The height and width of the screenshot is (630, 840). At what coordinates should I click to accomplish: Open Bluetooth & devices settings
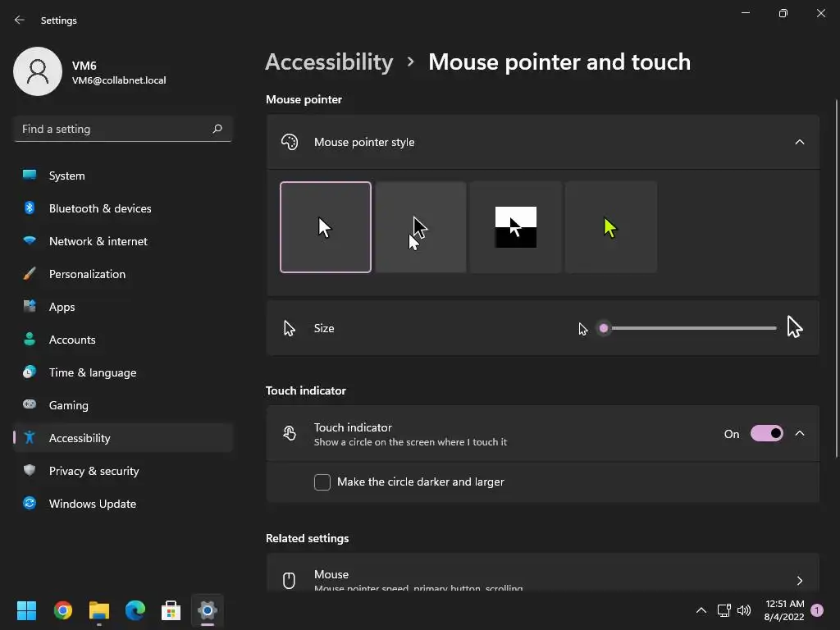[123, 208]
